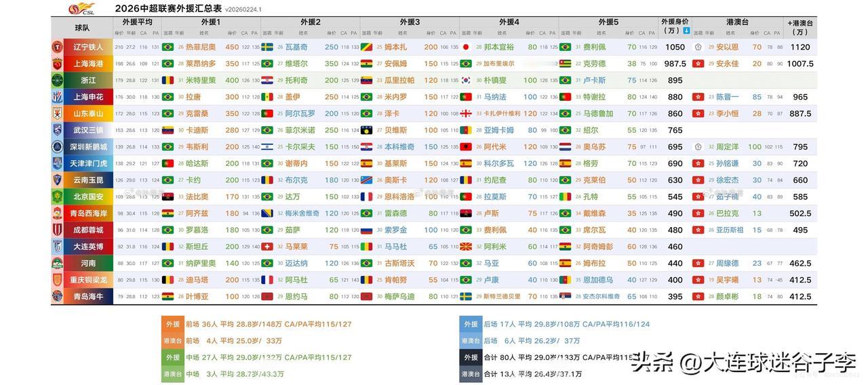
Task: Click the Albania flag beside 阿代米
Action: tap(466, 146)
